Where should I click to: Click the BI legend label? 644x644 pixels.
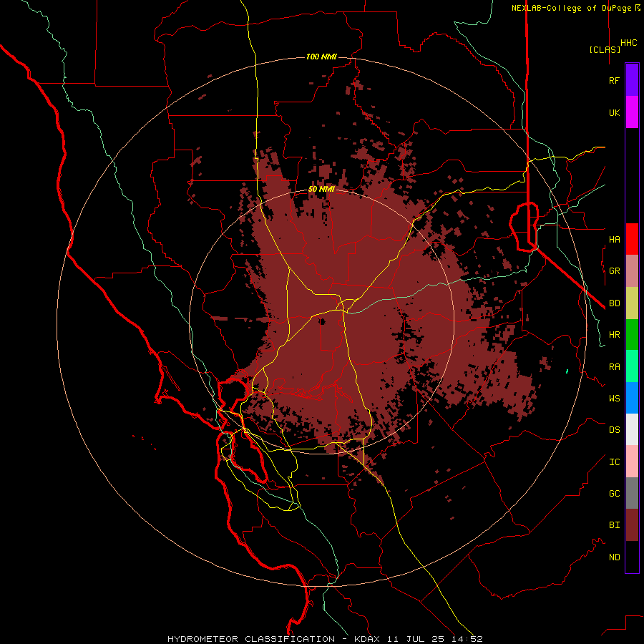[614, 525]
